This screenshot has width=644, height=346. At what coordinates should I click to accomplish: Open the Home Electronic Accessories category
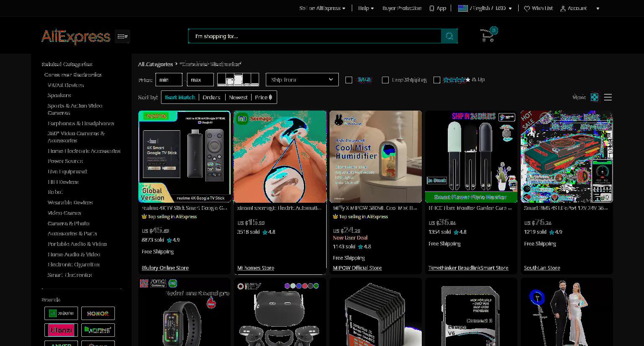84,151
